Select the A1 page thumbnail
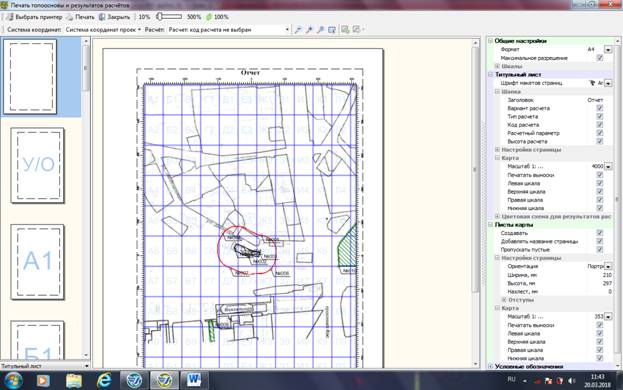This screenshot has width=623, height=390. pos(37,262)
